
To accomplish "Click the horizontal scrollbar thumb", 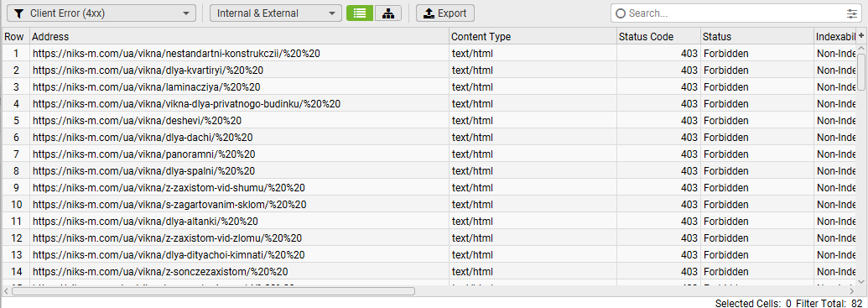I will point(213,291).
